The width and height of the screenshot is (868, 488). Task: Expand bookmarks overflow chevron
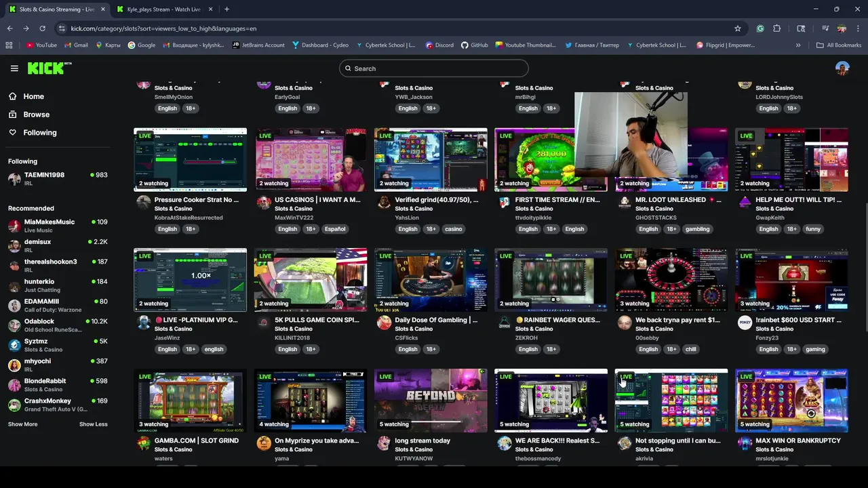tap(798, 45)
